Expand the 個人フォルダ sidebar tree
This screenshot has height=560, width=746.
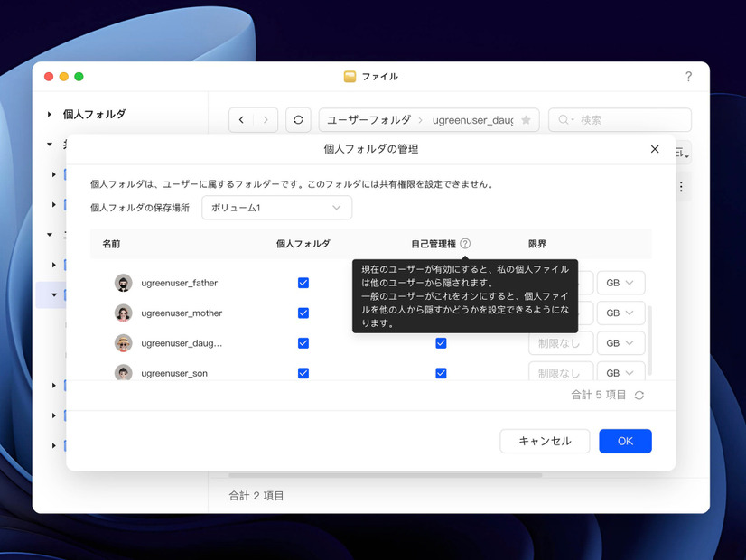pos(50,114)
